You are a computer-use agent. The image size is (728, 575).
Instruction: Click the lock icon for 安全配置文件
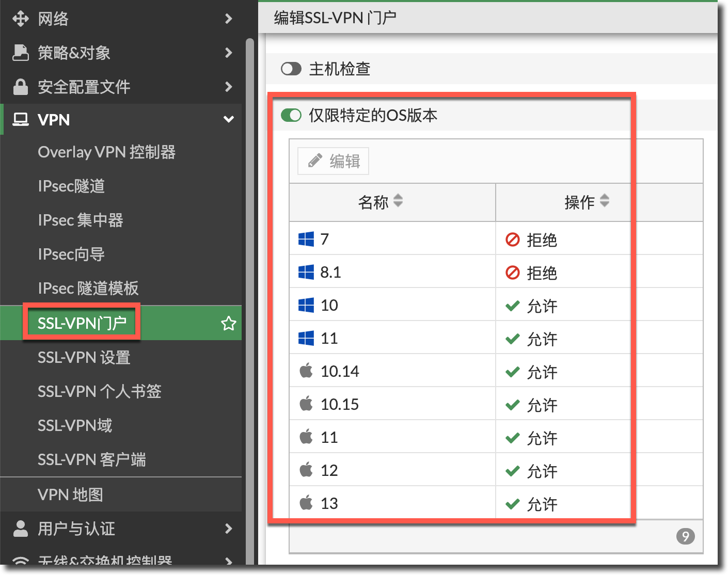(21, 87)
